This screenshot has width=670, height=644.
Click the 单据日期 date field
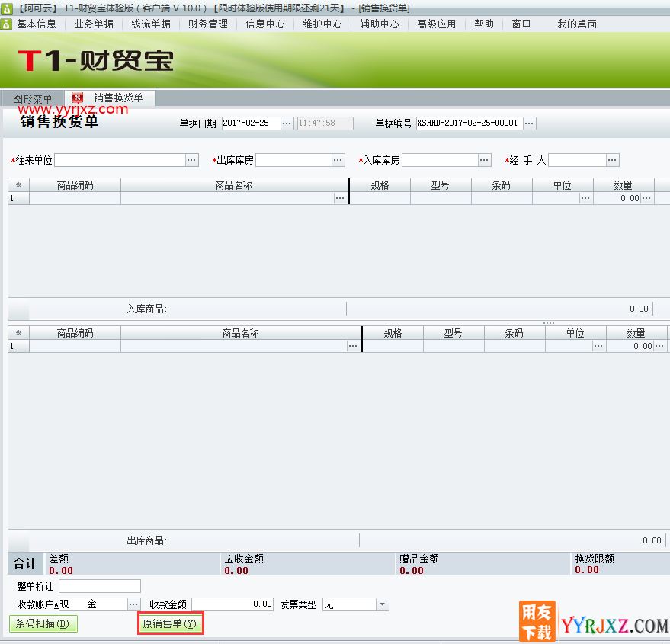coord(252,123)
